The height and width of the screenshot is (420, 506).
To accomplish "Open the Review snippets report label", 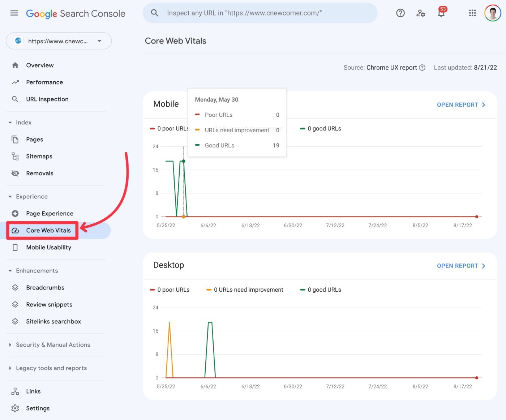I will [x=49, y=305].
